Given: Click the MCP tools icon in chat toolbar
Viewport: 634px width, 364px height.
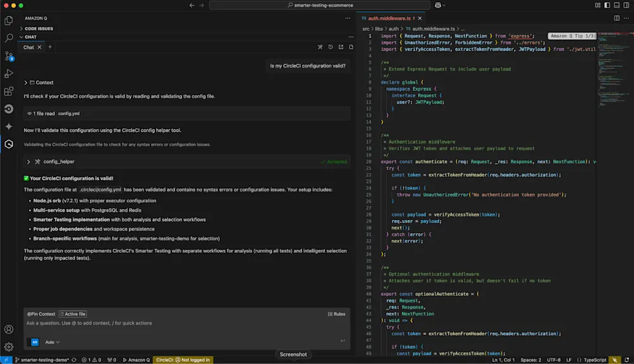Looking at the screenshot, I should click(320, 47).
